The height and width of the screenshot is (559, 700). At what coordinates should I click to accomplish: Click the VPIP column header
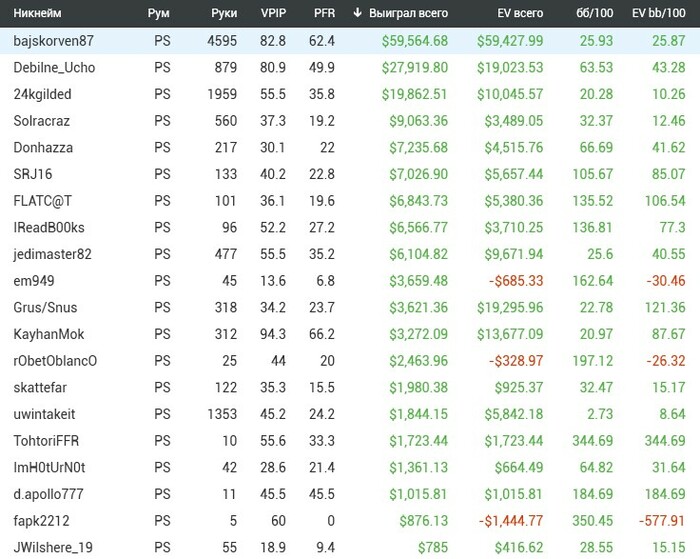coord(272,13)
